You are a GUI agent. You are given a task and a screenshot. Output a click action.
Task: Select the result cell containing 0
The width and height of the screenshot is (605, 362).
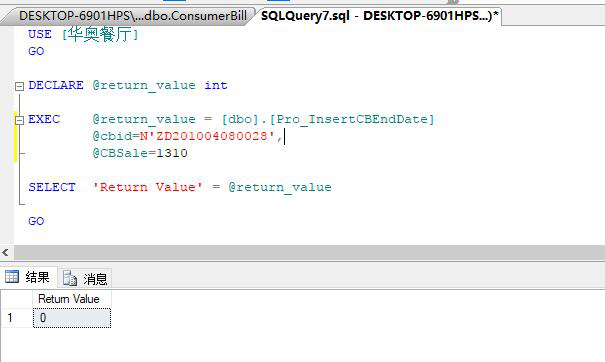pos(72,318)
